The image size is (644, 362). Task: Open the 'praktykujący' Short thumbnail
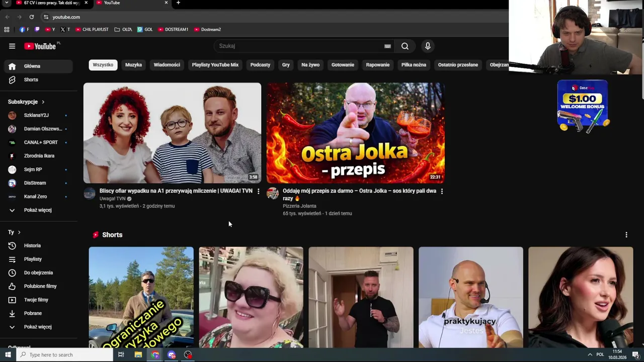click(x=471, y=297)
